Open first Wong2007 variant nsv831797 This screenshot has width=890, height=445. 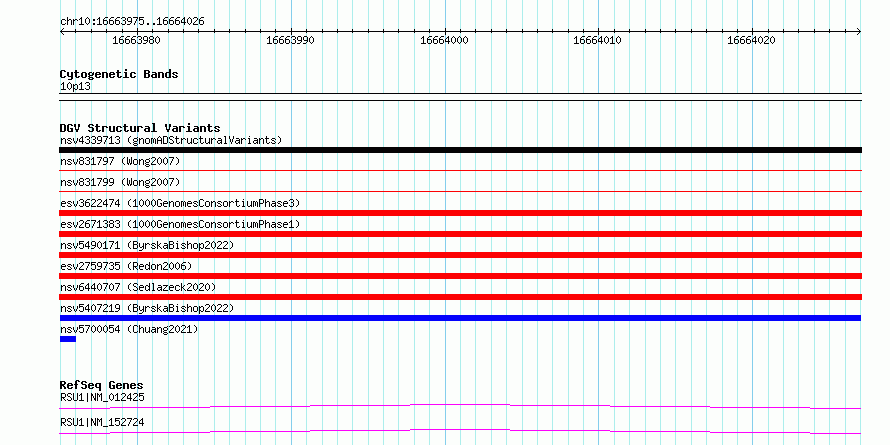click(120, 162)
